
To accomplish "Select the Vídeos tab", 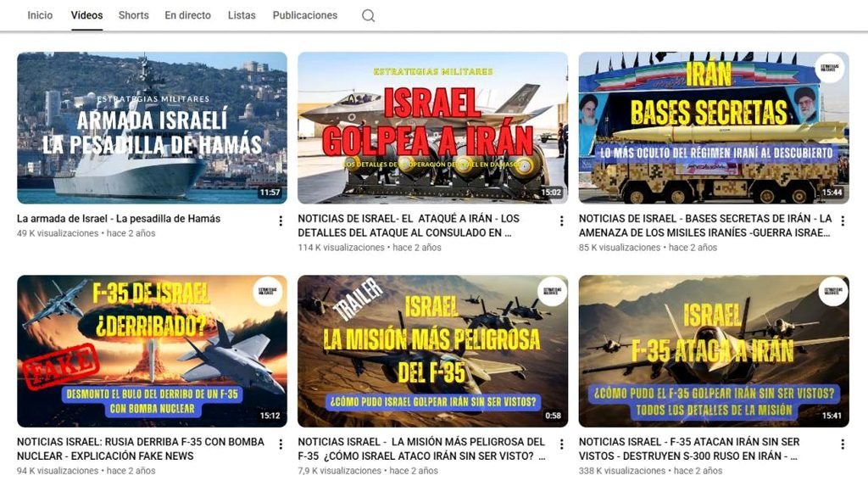I will [x=87, y=15].
